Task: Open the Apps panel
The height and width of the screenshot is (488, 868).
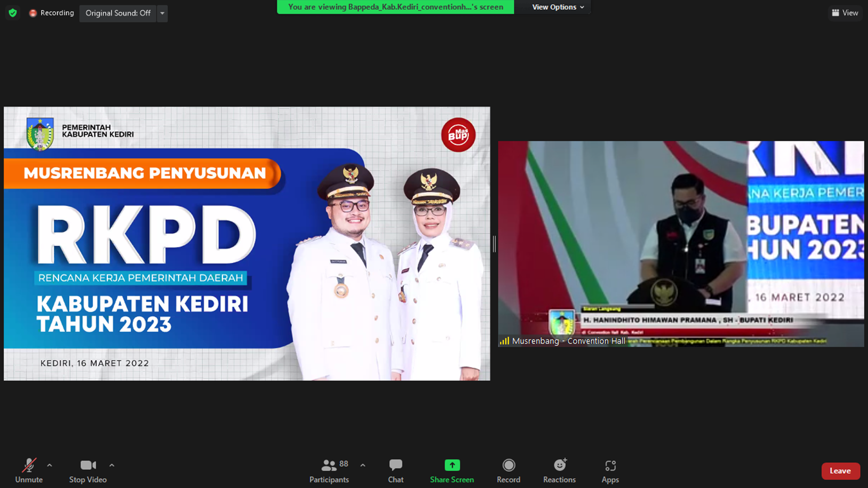Action: tap(610, 471)
